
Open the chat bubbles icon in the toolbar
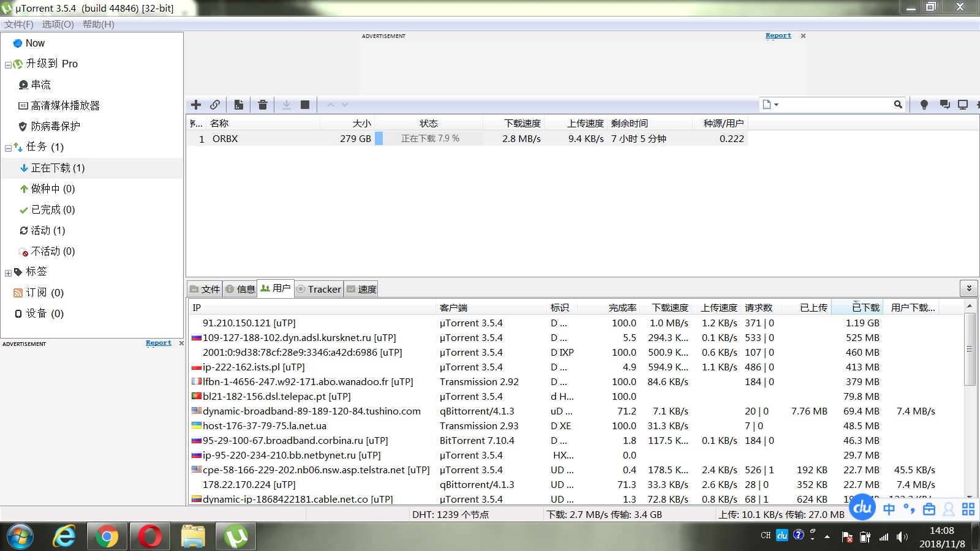click(944, 105)
